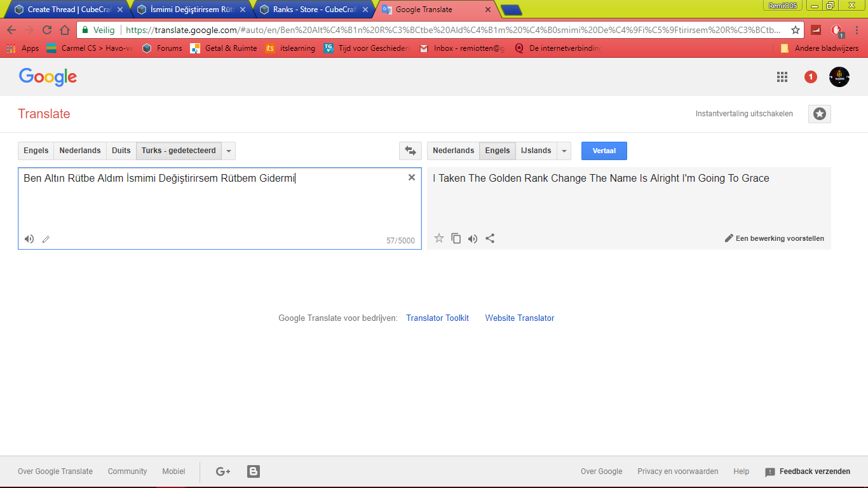Screen dimensions: 868x488
Task: Open the Translator Toolkit link
Action: point(437,318)
